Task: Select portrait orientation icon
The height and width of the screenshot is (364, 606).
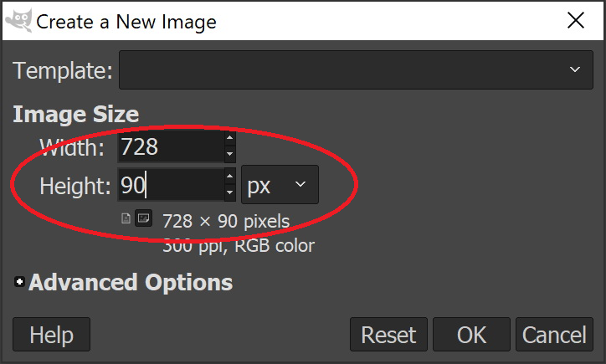Action: click(x=126, y=218)
